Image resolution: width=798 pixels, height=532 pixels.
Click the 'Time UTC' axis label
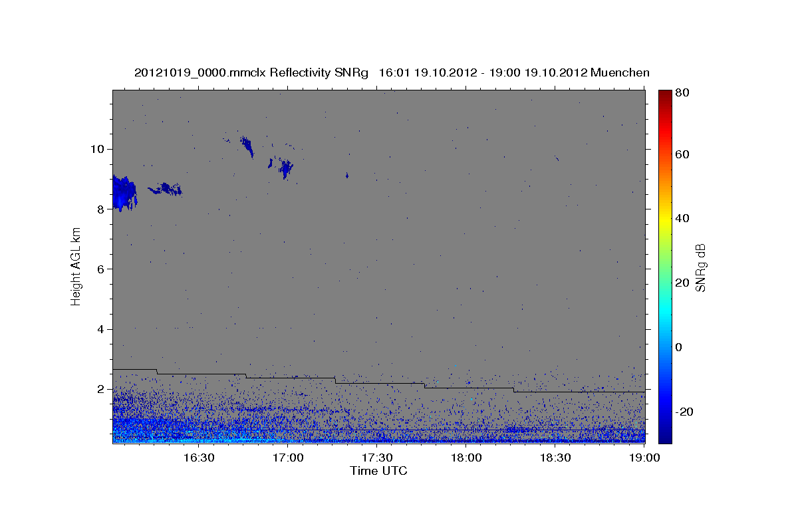coord(378,471)
